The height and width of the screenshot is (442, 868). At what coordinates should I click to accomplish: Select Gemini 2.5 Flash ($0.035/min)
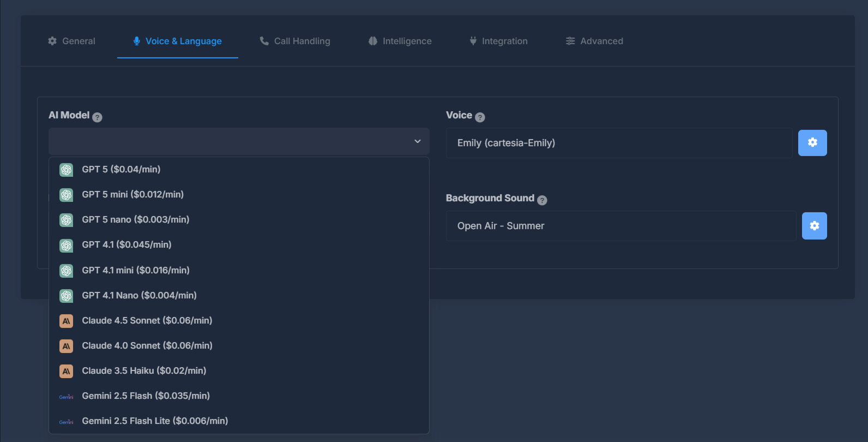pyautogui.click(x=239, y=396)
